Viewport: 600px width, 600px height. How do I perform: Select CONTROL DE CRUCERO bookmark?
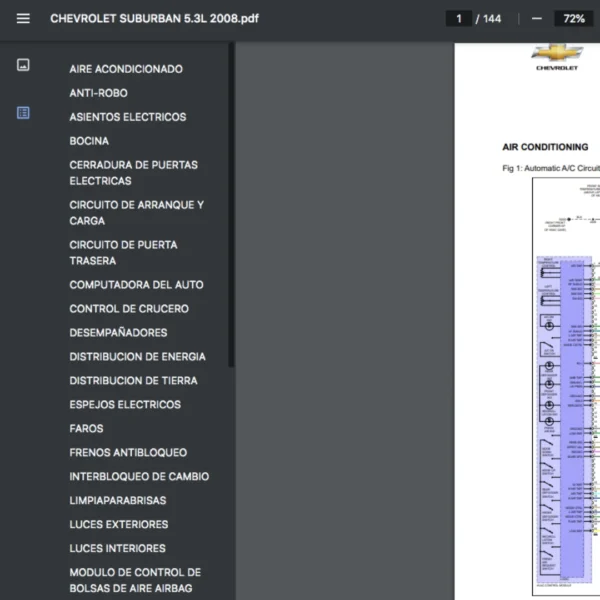(x=129, y=308)
